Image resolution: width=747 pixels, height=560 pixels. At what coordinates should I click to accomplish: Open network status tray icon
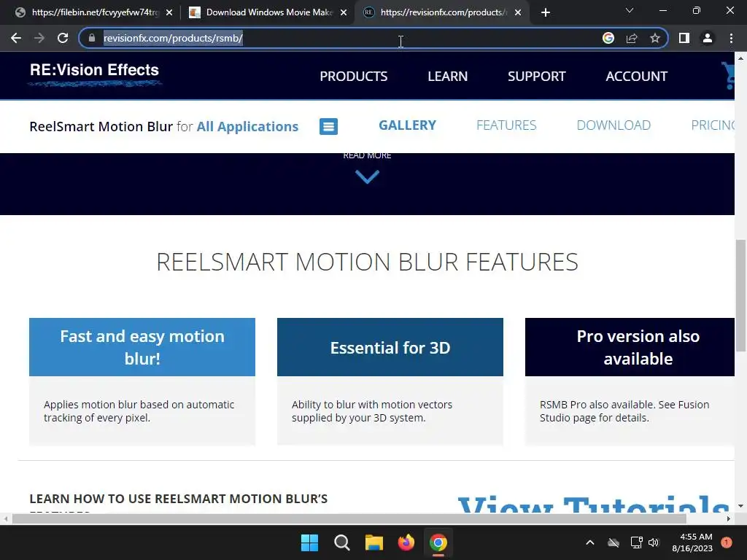pos(636,542)
